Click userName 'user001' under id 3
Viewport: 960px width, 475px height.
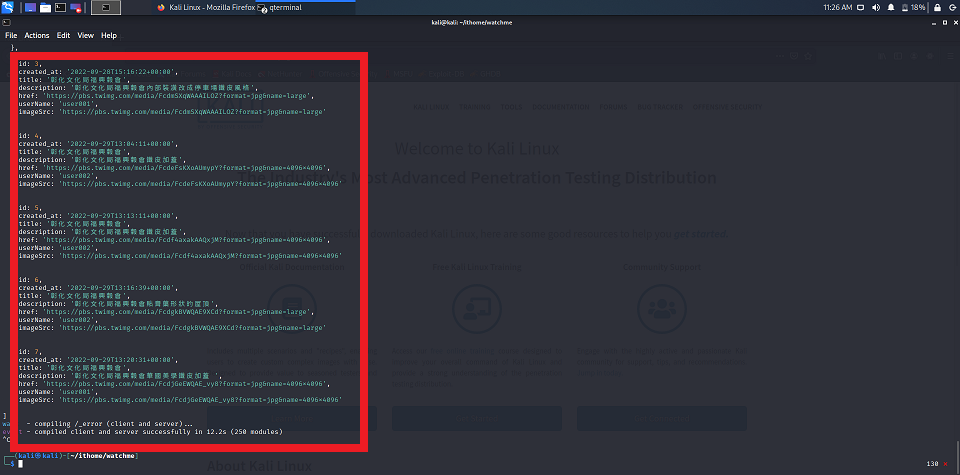(58, 104)
